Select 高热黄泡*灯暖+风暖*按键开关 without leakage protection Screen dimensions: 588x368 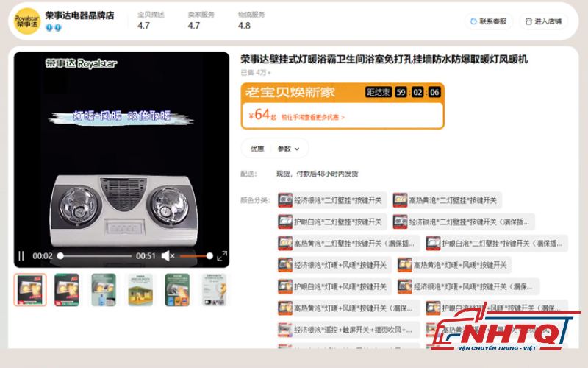(x=454, y=265)
